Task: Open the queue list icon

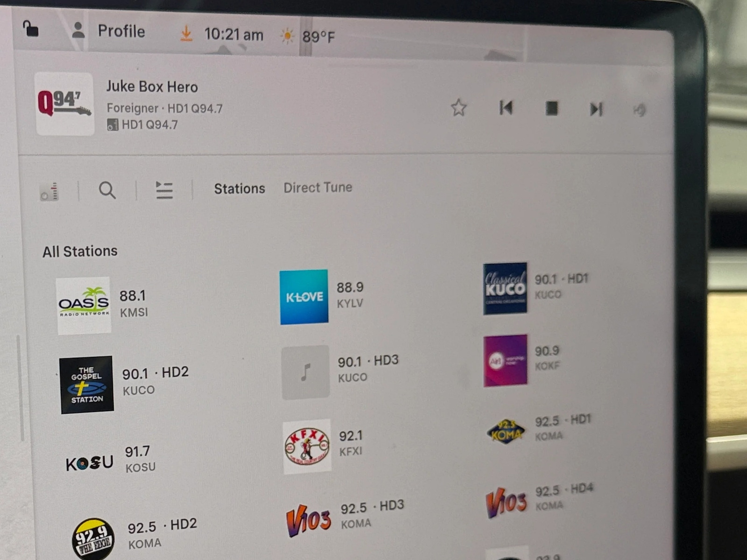Action: click(x=164, y=190)
